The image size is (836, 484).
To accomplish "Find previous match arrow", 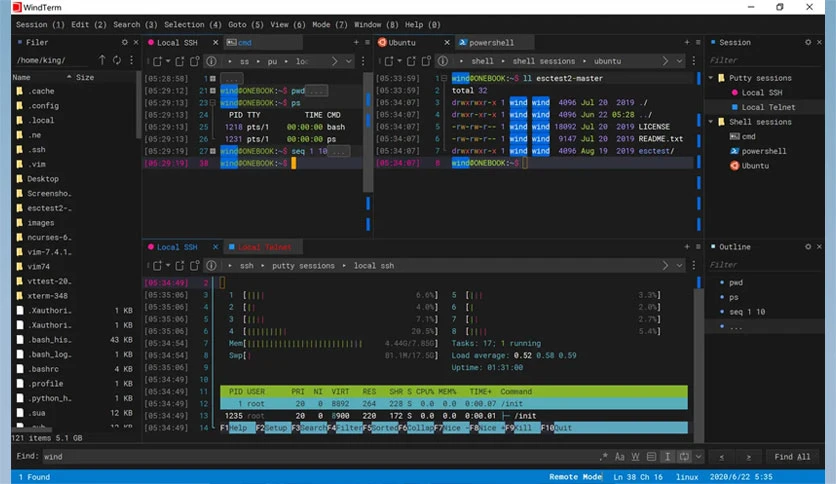I will (x=721, y=457).
